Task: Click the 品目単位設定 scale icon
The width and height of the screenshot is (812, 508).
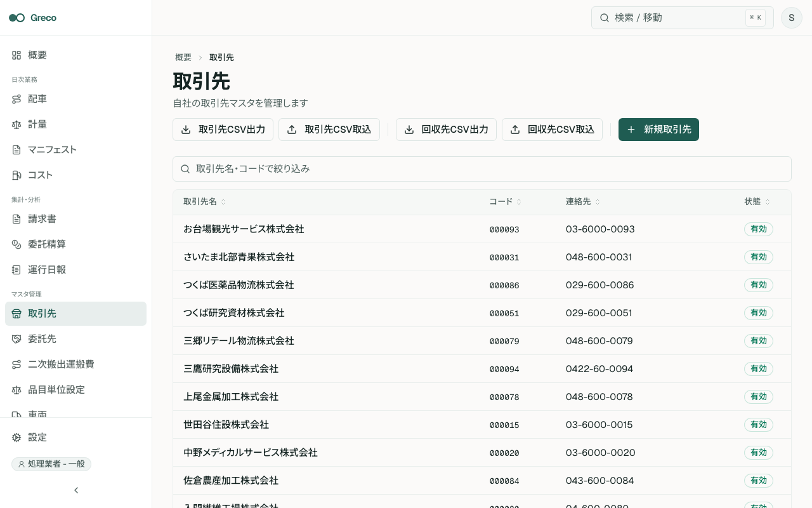Action: tap(16, 390)
